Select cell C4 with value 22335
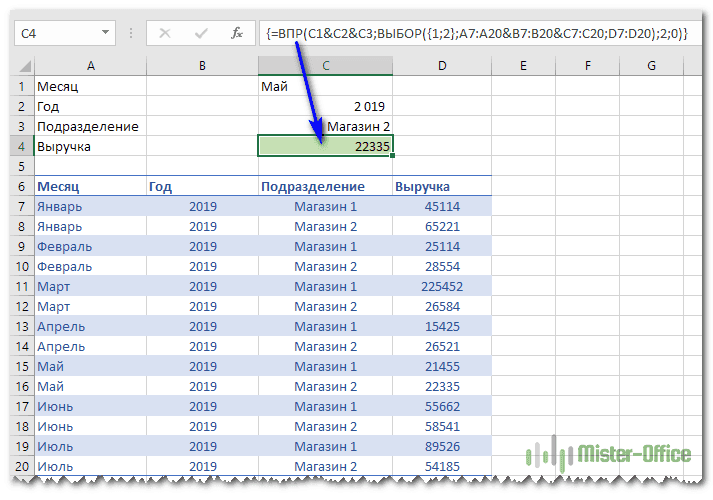Viewport: 713px width, 500px height. (324, 147)
